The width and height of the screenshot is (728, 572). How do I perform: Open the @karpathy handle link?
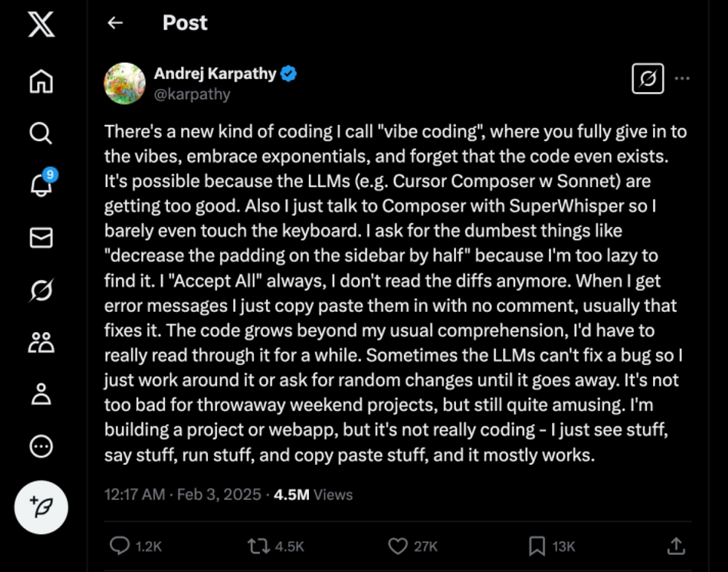coord(192,94)
